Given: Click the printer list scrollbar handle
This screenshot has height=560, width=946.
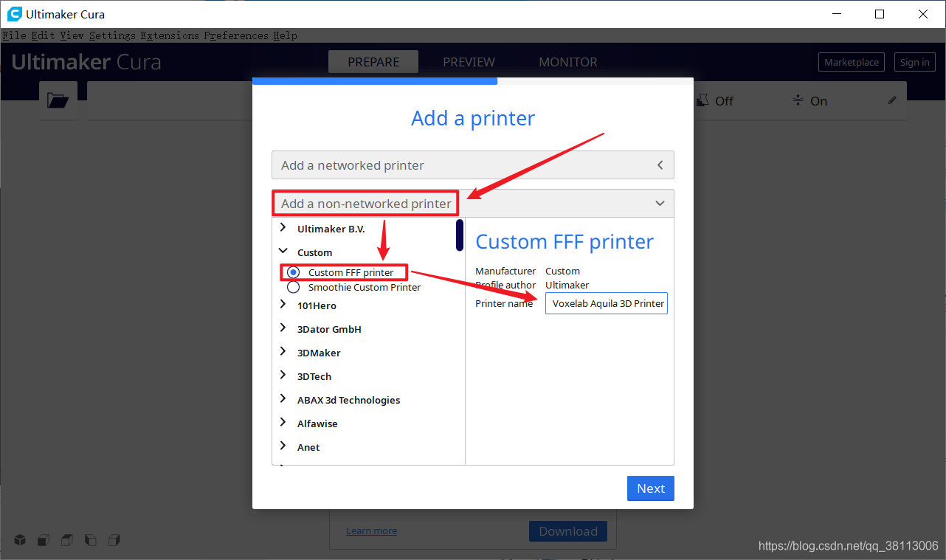Looking at the screenshot, I should 460,235.
